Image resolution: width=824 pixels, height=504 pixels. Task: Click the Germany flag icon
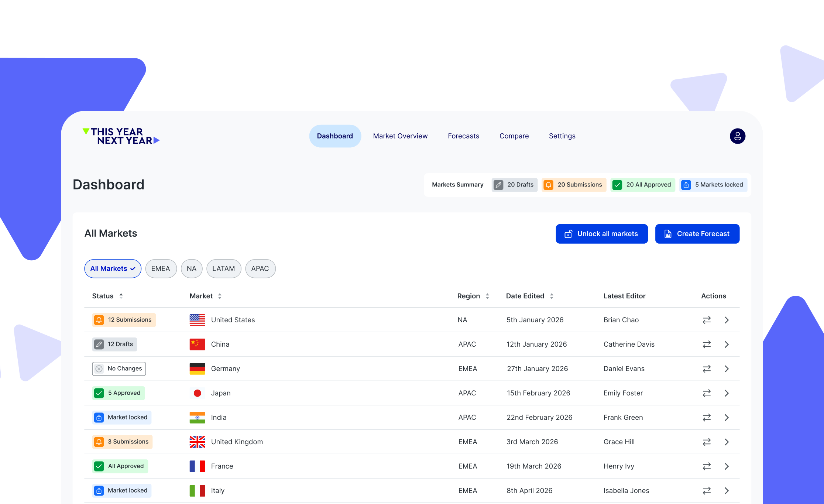198,369
